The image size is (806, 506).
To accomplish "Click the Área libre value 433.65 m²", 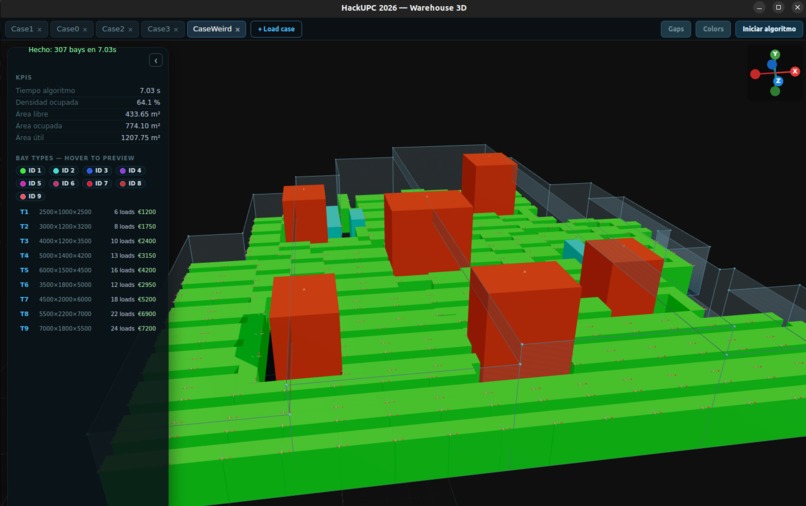I will point(142,114).
